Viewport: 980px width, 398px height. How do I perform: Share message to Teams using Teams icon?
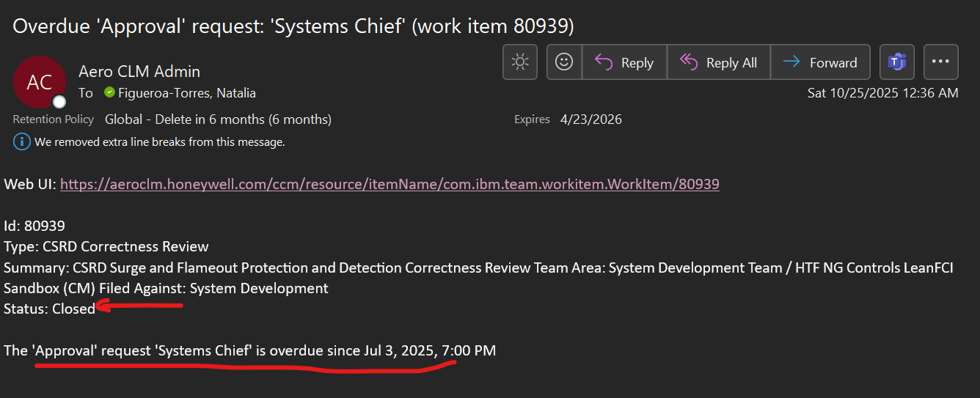(x=896, y=62)
